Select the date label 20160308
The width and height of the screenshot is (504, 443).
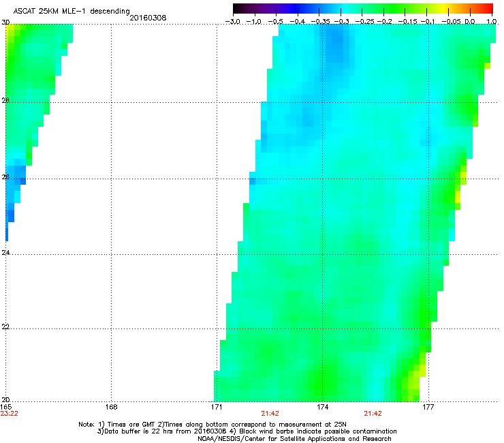pos(148,18)
